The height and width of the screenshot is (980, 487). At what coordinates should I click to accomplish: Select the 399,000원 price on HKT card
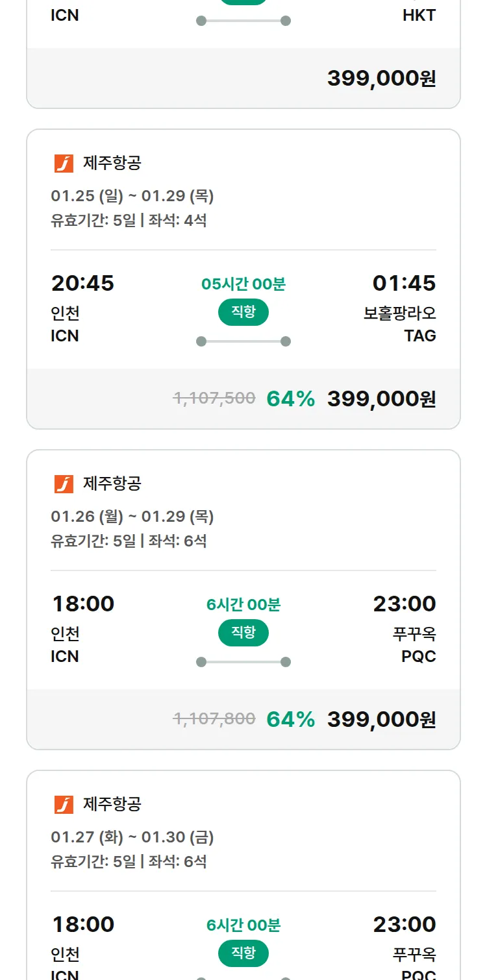click(381, 79)
